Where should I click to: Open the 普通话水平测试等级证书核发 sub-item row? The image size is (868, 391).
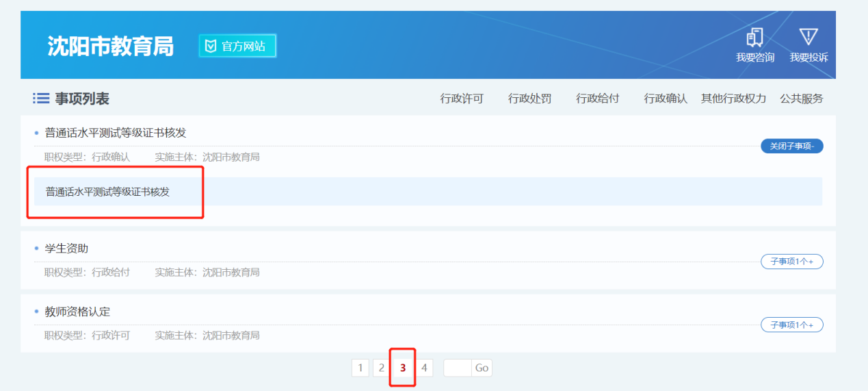point(428,192)
